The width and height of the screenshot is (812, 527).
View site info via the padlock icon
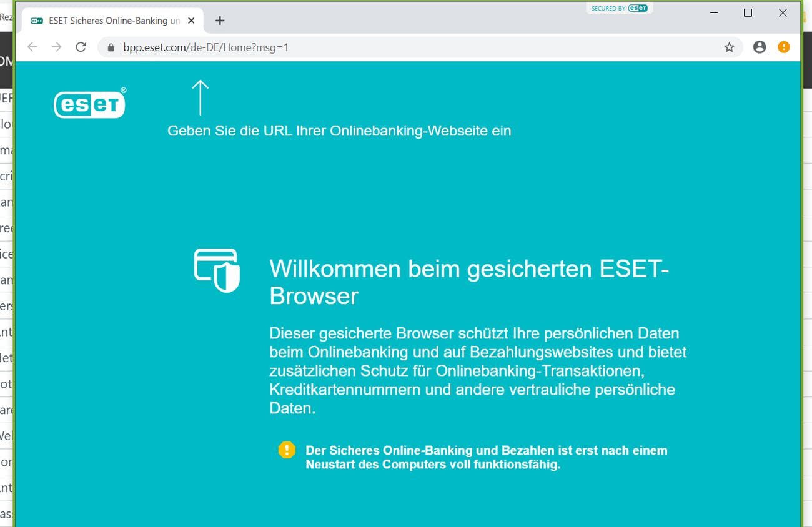[111, 47]
